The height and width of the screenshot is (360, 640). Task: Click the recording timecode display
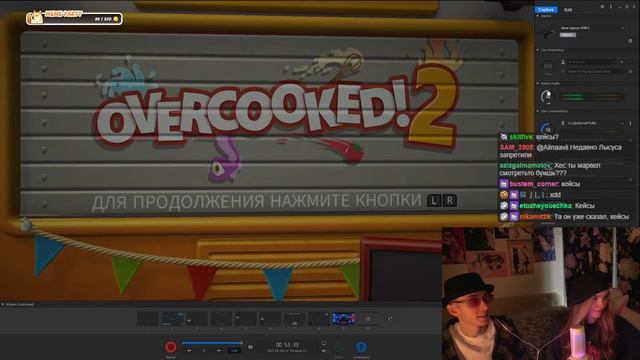pyautogui.click(x=287, y=345)
